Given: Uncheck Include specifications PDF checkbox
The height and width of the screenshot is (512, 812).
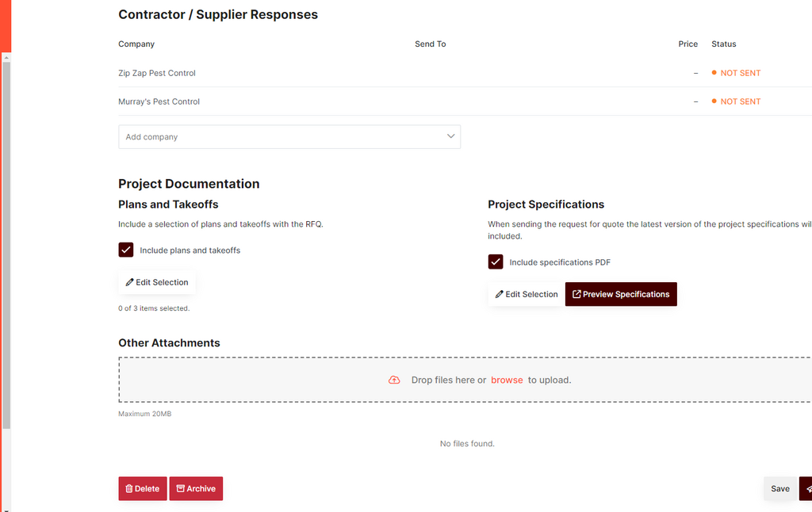Looking at the screenshot, I should pos(496,262).
